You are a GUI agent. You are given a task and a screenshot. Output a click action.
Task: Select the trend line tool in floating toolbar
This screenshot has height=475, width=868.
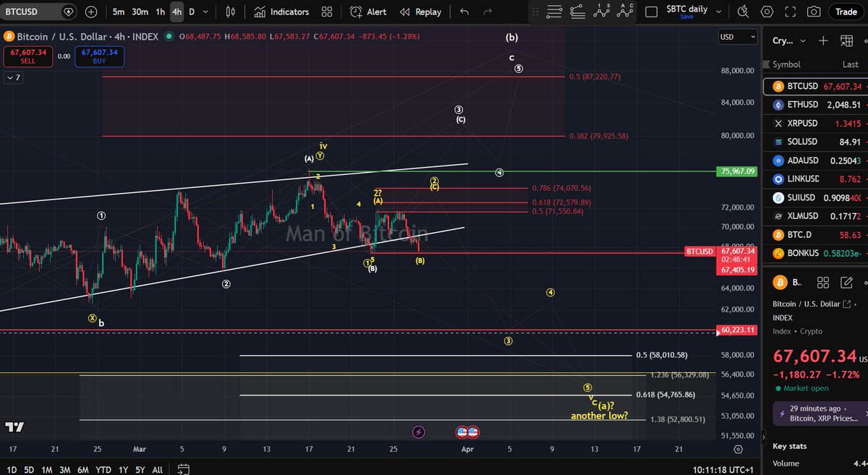click(x=577, y=12)
